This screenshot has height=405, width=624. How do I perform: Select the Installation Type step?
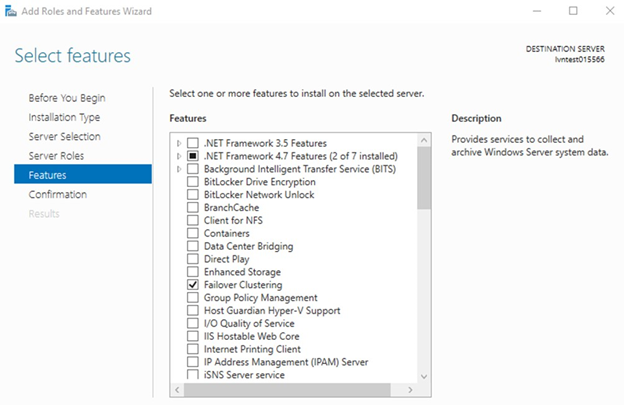(64, 117)
